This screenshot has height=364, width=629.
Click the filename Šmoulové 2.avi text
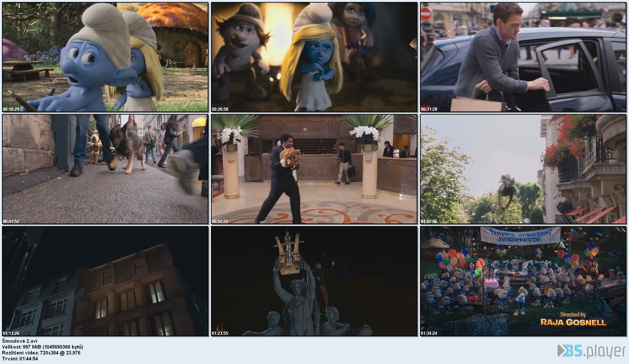click(19, 341)
